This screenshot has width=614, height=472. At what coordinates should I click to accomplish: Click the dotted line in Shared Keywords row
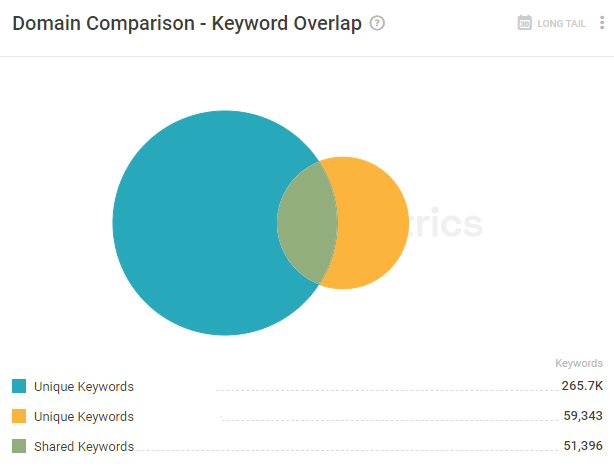347,450
